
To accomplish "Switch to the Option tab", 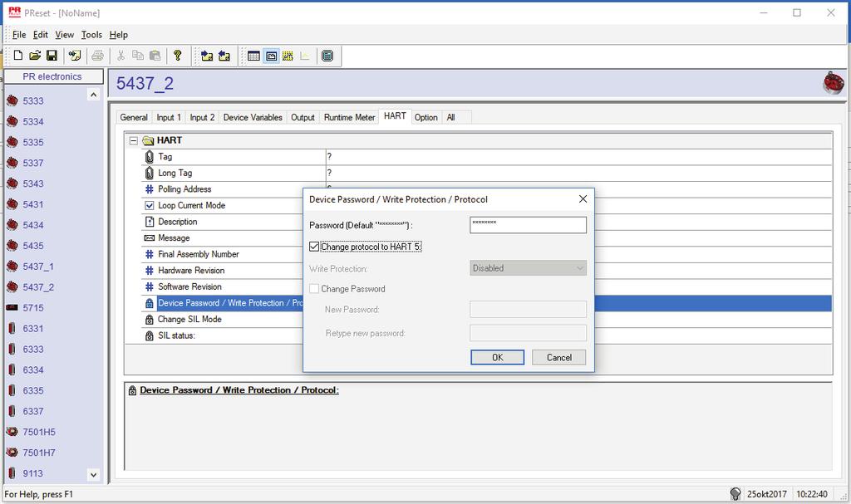I will click(x=426, y=117).
